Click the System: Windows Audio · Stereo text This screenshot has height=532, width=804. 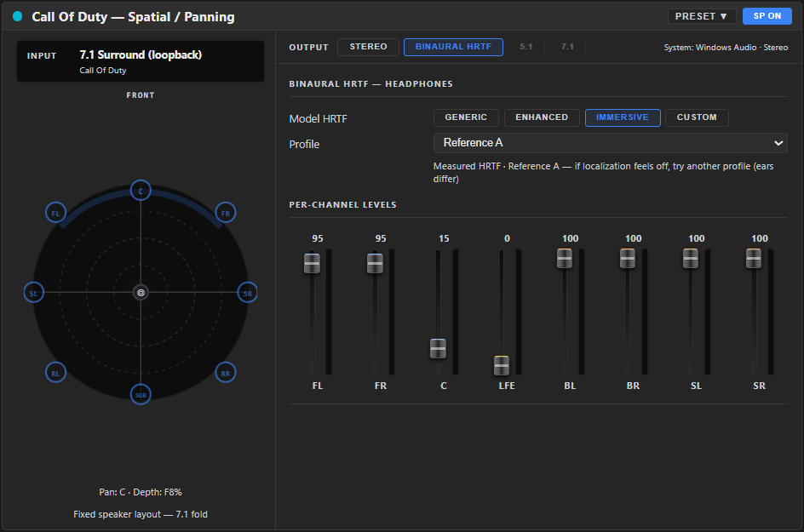[x=726, y=47]
